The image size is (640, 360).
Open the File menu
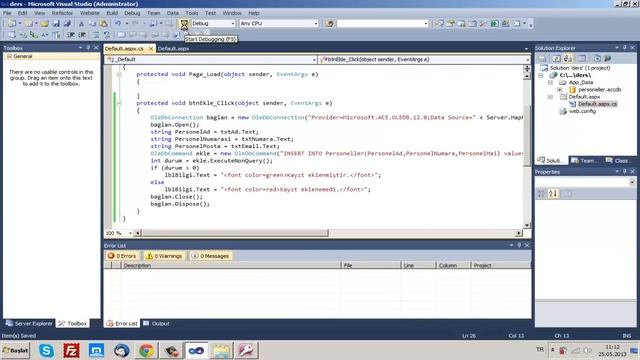[7, 13]
